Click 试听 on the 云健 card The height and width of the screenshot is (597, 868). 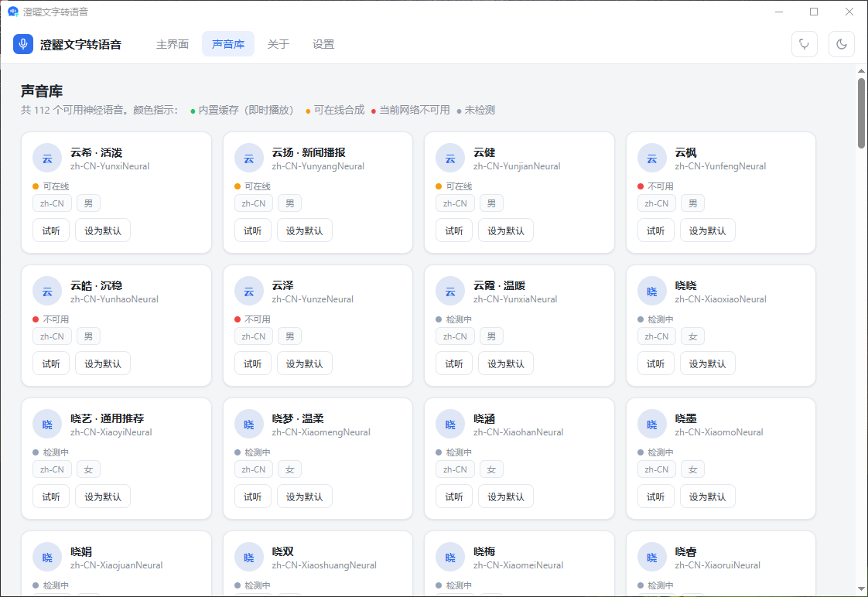pyautogui.click(x=454, y=230)
